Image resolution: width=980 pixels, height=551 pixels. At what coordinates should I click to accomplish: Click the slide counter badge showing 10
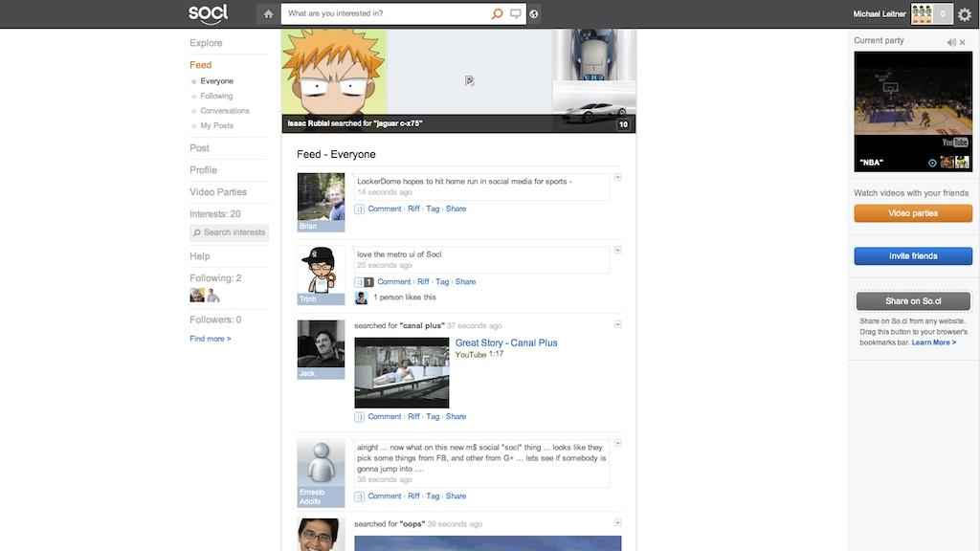(623, 124)
